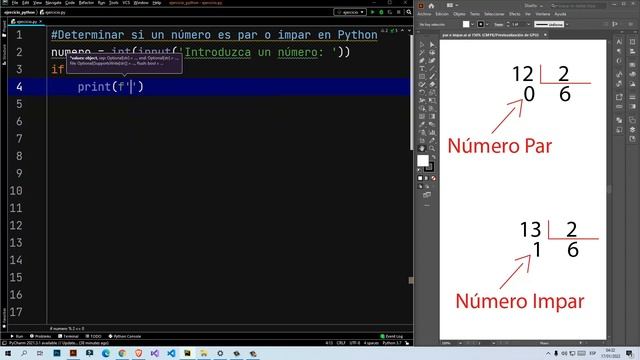Viewport: 640px width, 360px height.
Task: Open PyCharm's Search Everywhere magnifier
Action: click(x=409, y=12)
